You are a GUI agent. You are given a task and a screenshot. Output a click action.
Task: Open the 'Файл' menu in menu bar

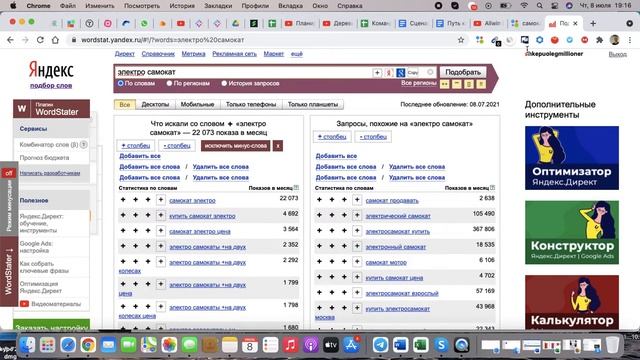67,6
